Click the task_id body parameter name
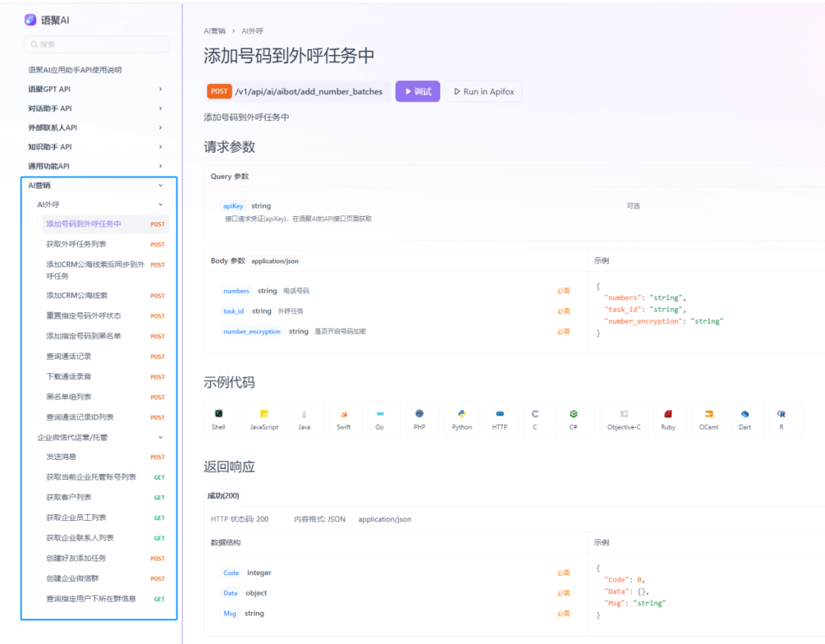Screen dimensions: 825x644 pyautogui.click(x=234, y=312)
